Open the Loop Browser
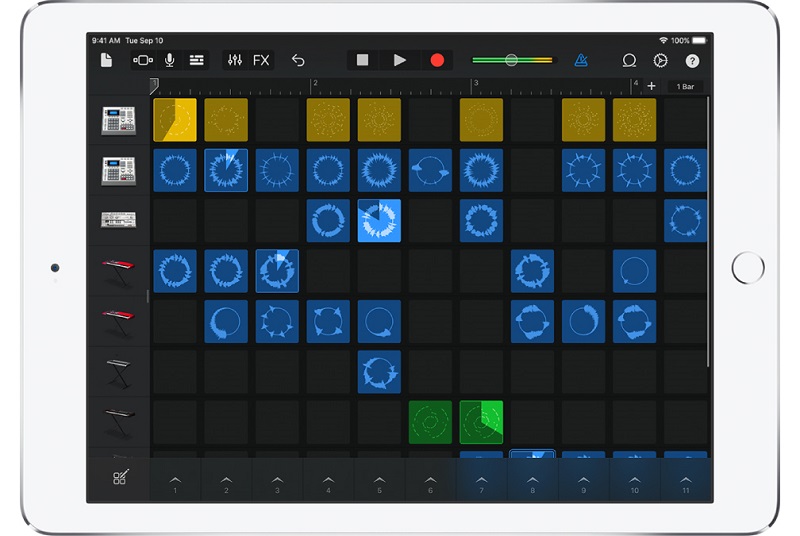 coord(629,61)
